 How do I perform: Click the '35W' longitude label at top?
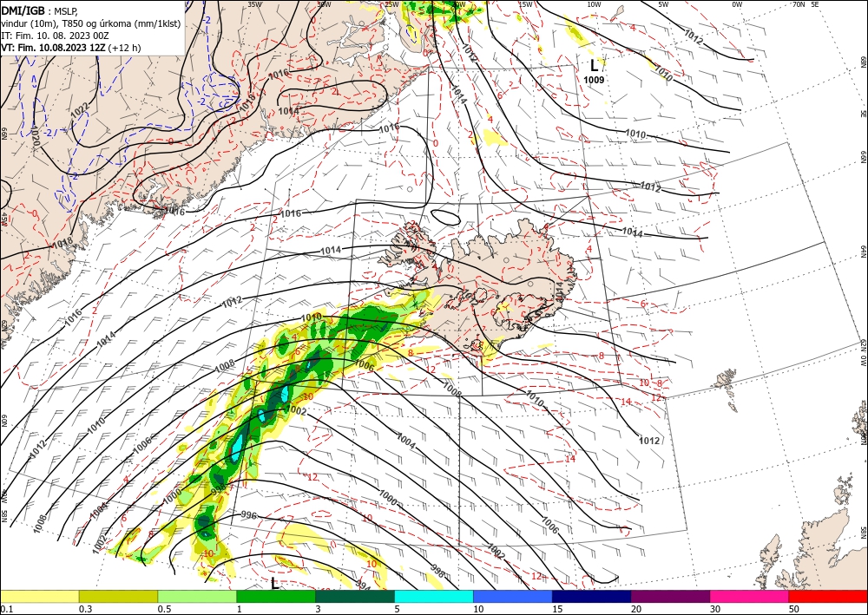tap(254, 4)
